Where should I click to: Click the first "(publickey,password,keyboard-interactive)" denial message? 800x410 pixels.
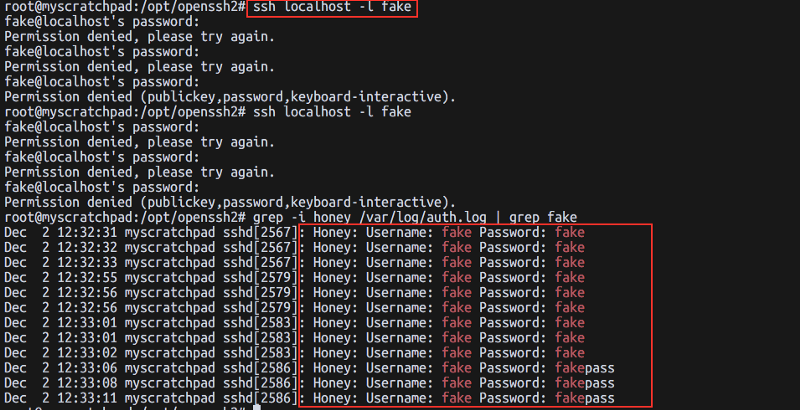(298, 96)
